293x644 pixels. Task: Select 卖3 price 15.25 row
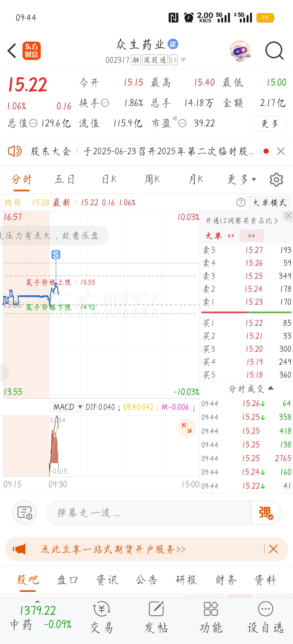pos(246,276)
